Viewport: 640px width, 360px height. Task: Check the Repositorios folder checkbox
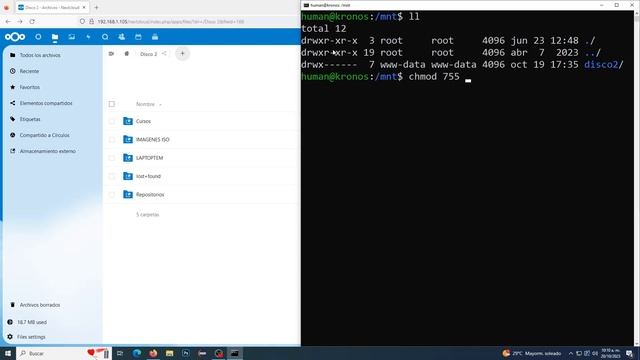112,195
